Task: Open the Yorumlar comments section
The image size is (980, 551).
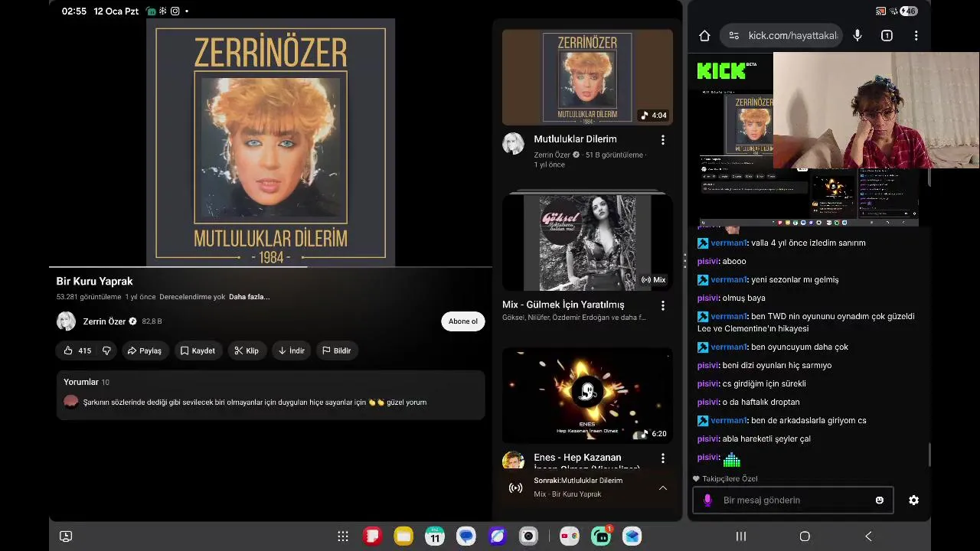Action: (x=270, y=395)
